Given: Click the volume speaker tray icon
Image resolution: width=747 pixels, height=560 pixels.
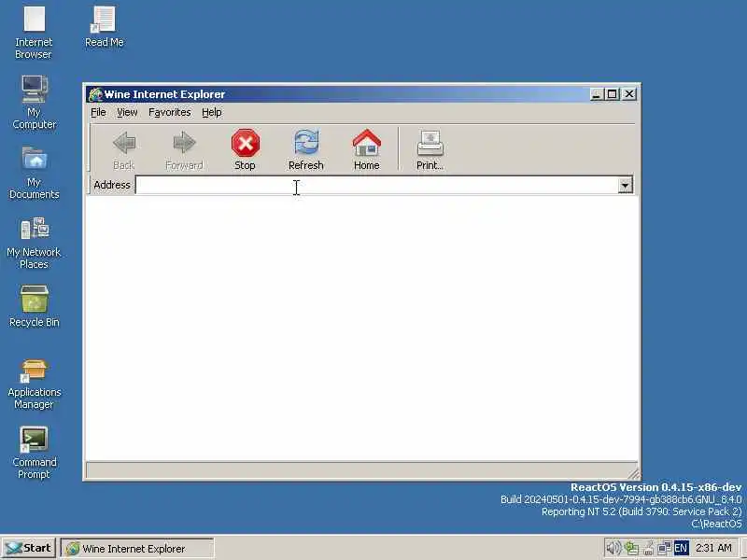Looking at the screenshot, I should tap(613, 548).
